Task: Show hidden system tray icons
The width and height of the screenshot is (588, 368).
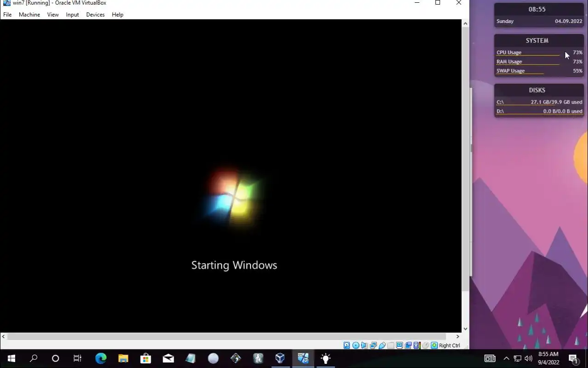Action: point(506,358)
